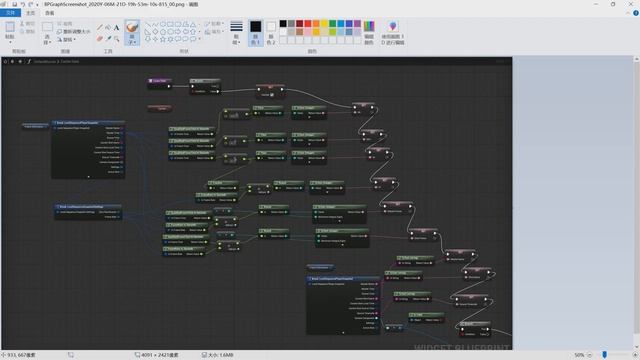Click the vertical scrollbar up arrow
Screen dimensions: 640x360
[637, 60]
